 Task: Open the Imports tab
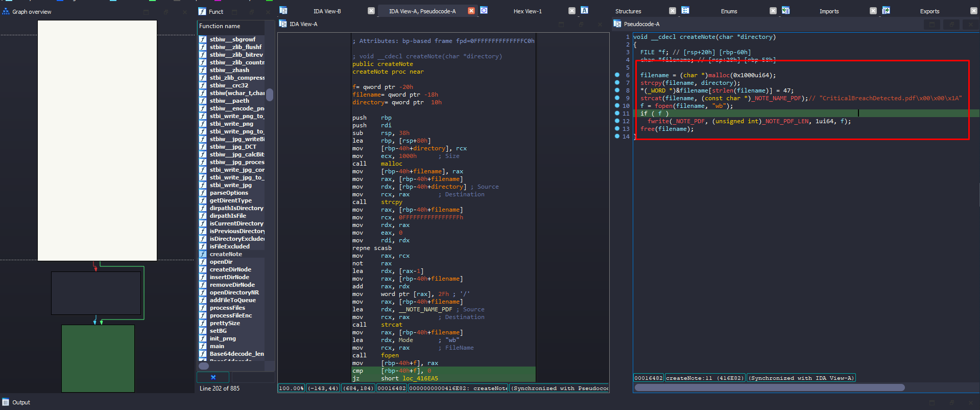point(829,11)
